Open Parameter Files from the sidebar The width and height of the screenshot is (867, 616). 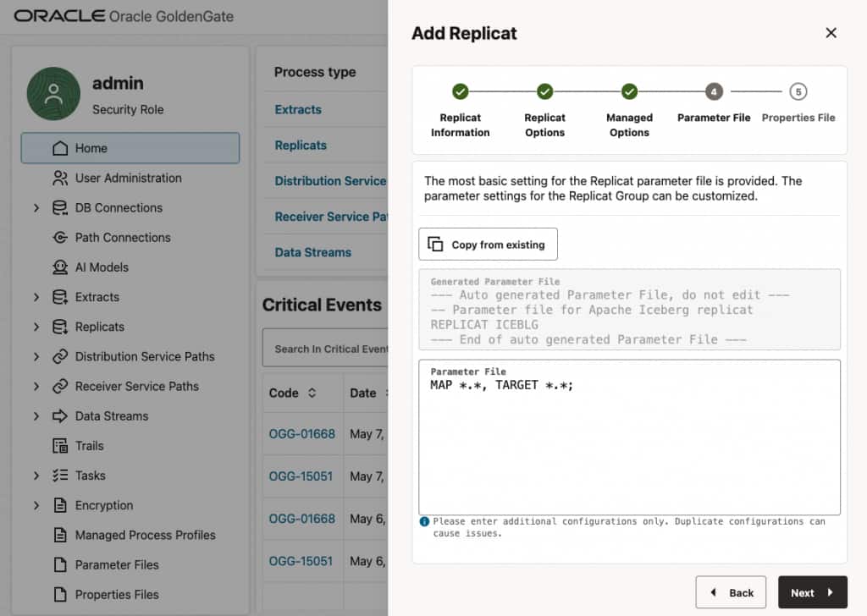(117, 564)
